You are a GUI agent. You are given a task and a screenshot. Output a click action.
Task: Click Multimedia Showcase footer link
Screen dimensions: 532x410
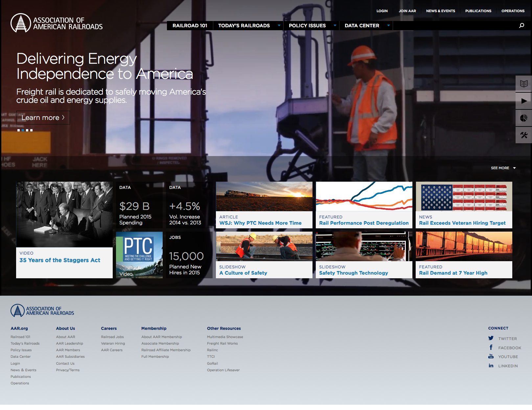click(x=225, y=337)
